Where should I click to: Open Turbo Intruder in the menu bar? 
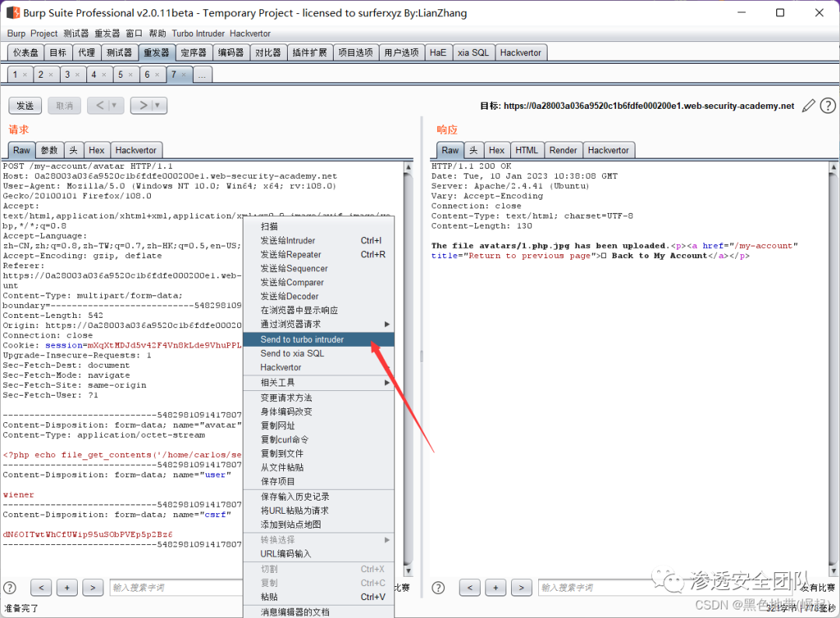tap(198, 33)
